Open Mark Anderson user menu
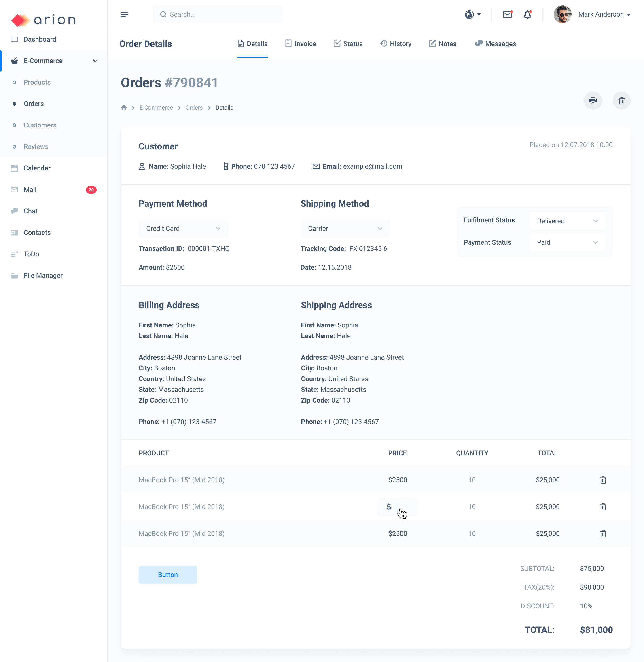The image size is (644, 662). (604, 14)
